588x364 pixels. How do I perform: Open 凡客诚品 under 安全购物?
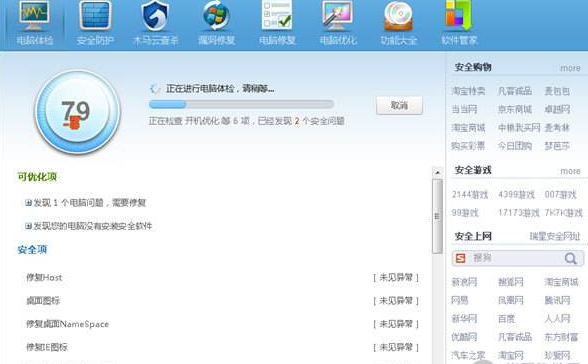point(515,91)
